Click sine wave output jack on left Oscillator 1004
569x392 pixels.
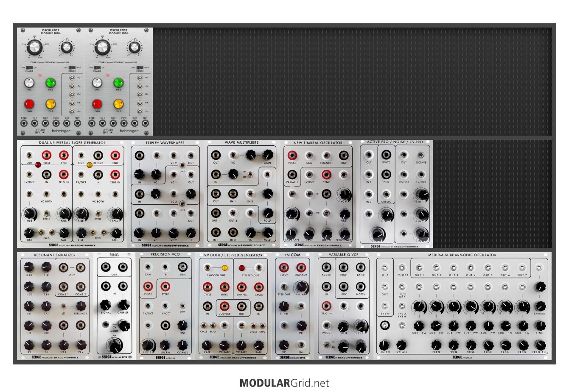click(72, 78)
